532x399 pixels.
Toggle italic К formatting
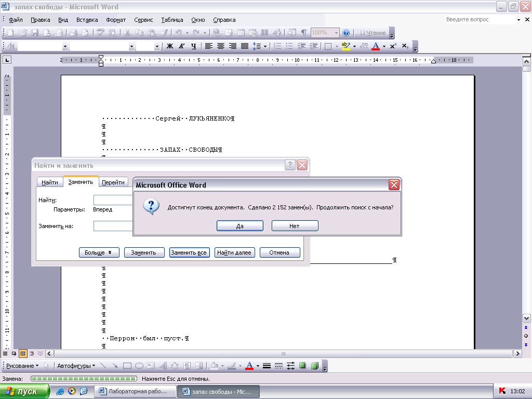(181, 46)
